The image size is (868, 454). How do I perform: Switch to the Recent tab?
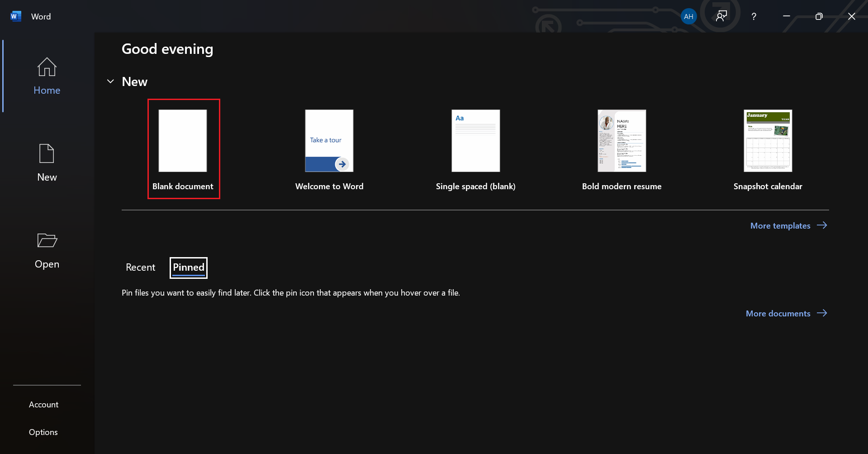click(x=140, y=268)
